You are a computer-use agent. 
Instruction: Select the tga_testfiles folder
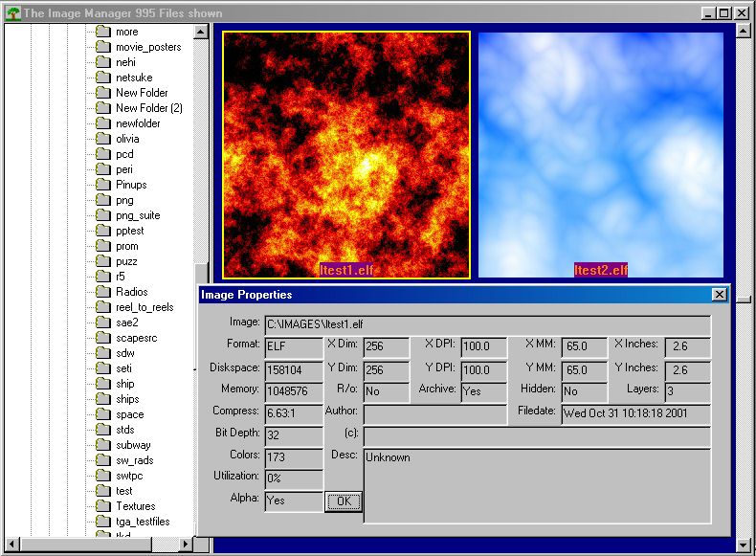point(145,522)
